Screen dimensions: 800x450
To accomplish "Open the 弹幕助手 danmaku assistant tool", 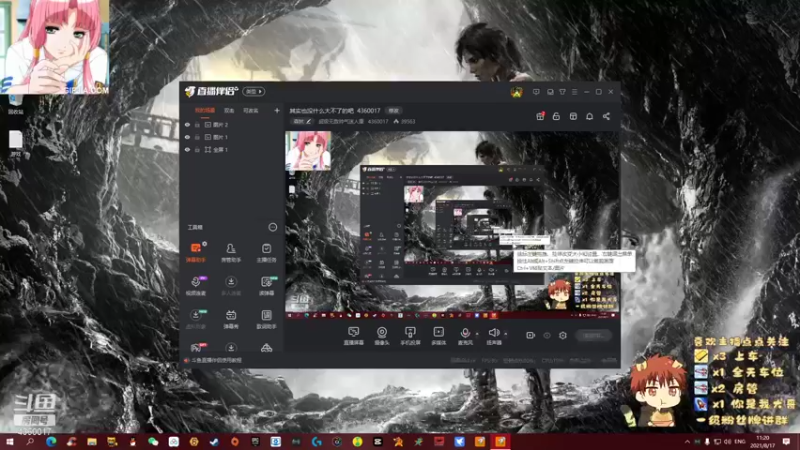I will click(195, 253).
